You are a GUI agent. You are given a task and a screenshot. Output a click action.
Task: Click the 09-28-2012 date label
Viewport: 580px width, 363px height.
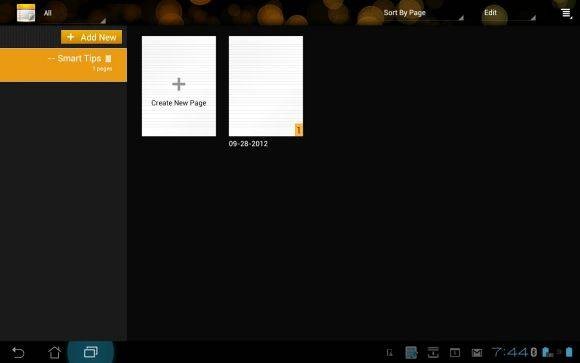[x=248, y=144]
